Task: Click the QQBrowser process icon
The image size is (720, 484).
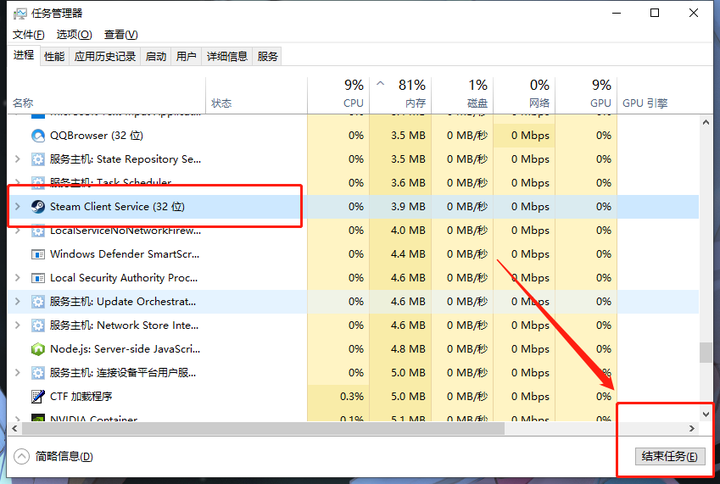Action: point(38,135)
